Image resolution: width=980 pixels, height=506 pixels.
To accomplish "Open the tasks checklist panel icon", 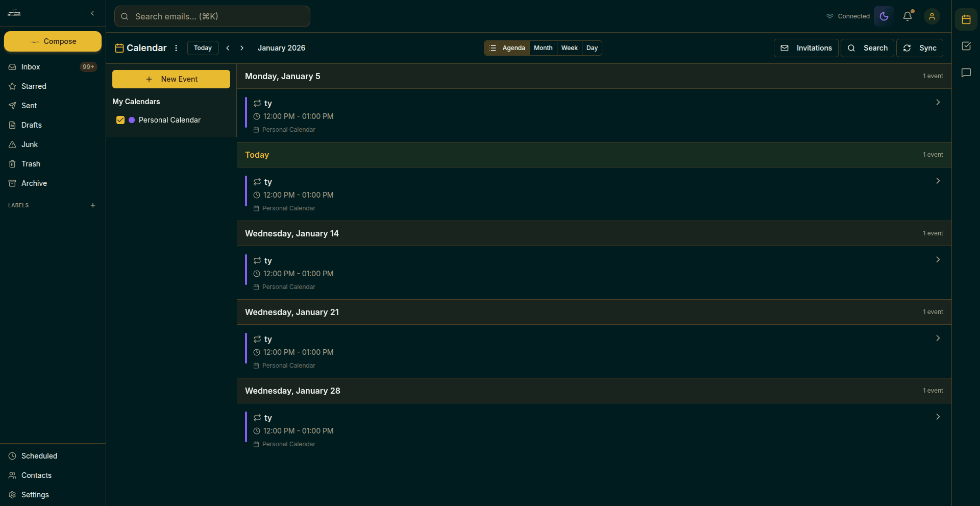I will 966,46.
